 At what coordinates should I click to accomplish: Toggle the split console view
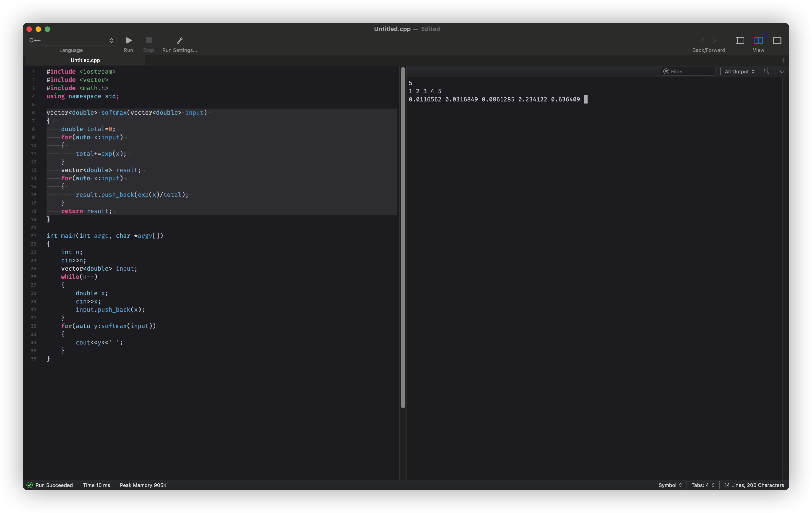pyautogui.click(x=758, y=40)
